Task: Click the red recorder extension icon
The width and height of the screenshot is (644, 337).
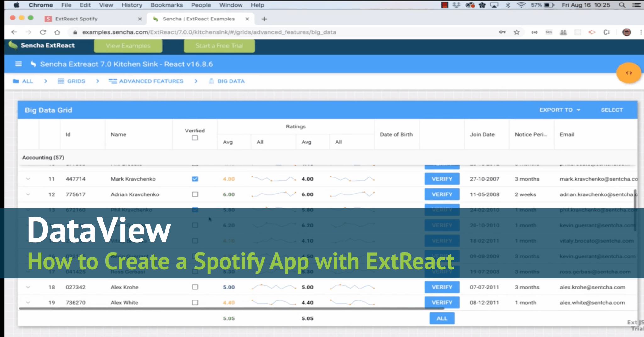Action: click(x=592, y=32)
